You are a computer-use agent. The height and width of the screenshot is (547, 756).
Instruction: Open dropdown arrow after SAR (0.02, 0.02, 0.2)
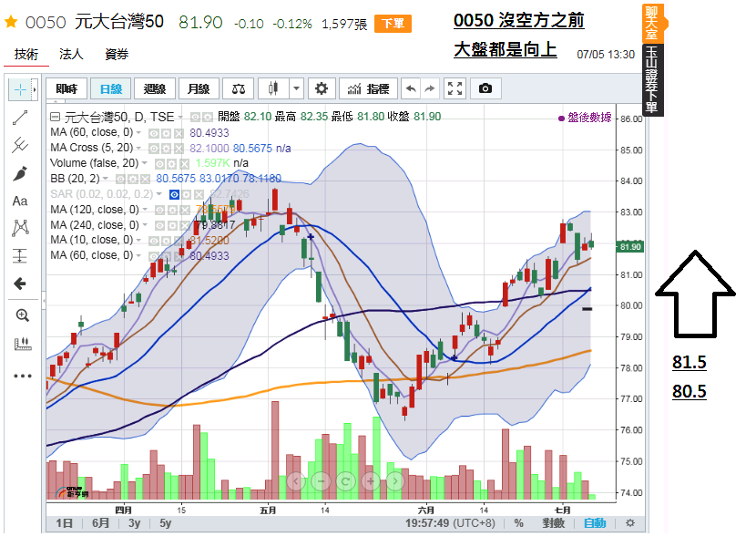click(159, 194)
